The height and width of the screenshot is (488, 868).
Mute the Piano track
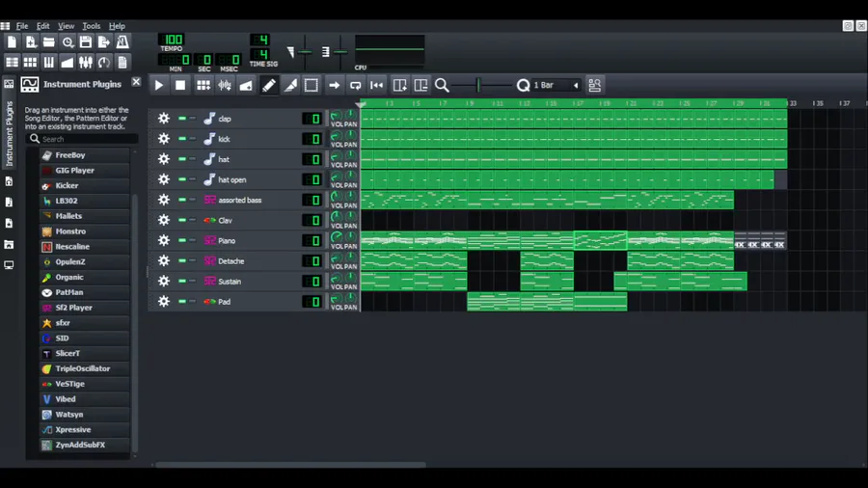click(x=181, y=241)
